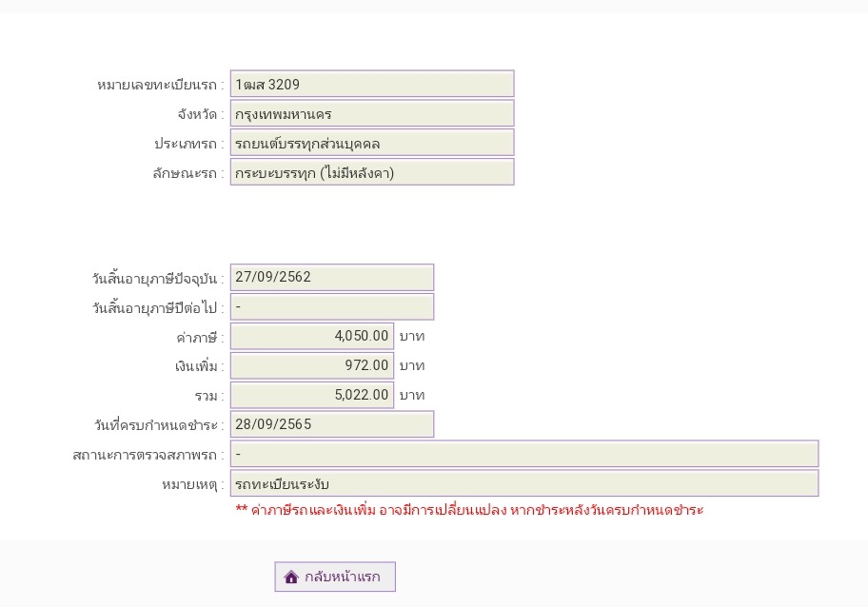Click the label หมายเหตุ
868x607 pixels.
click(x=192, y=484)
